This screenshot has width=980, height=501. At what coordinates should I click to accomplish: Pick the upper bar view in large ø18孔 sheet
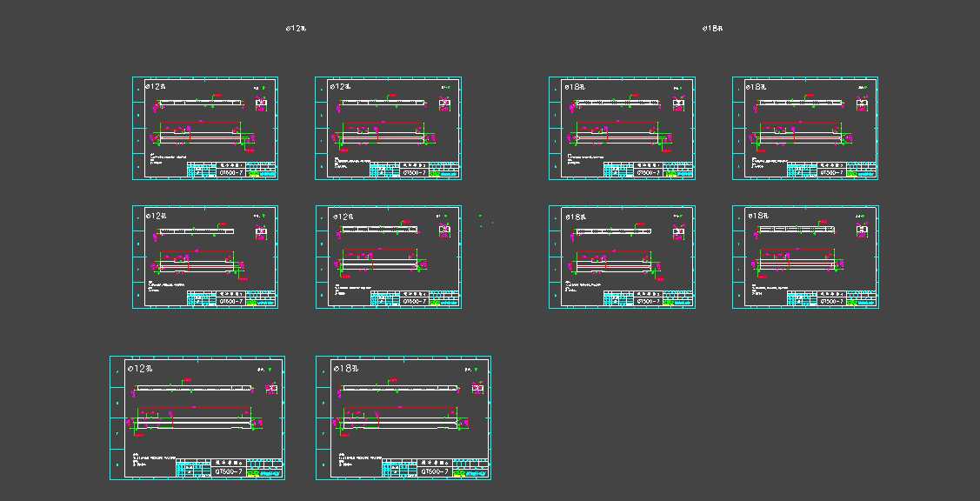click(400, 388)
